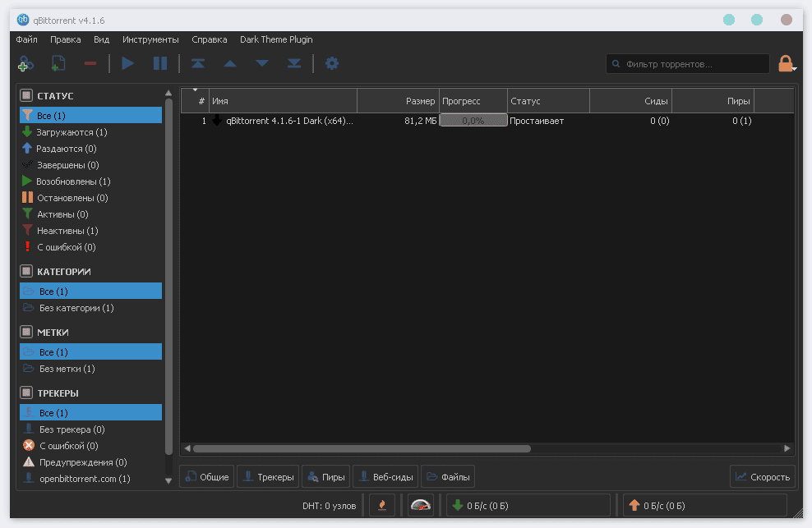Open the Веб-сиды tab
This screenshot has width=812, height=528.
tap(385, 477)
